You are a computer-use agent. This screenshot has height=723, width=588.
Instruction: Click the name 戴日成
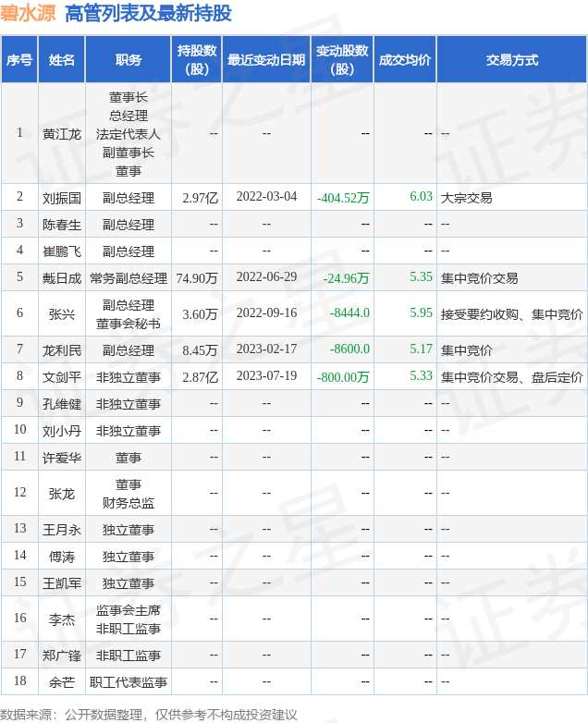tap(62, 278)
